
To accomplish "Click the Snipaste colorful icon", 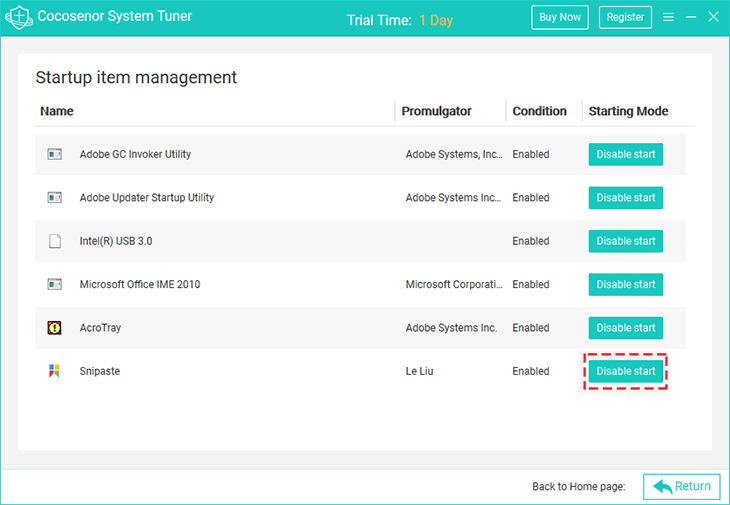I will [54, 371].
